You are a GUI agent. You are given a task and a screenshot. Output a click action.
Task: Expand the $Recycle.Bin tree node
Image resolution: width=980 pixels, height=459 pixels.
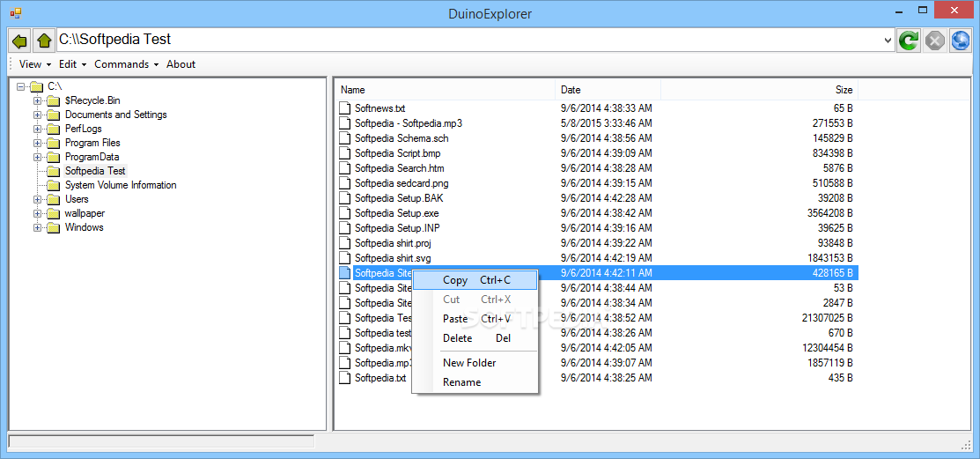(38, 100)
